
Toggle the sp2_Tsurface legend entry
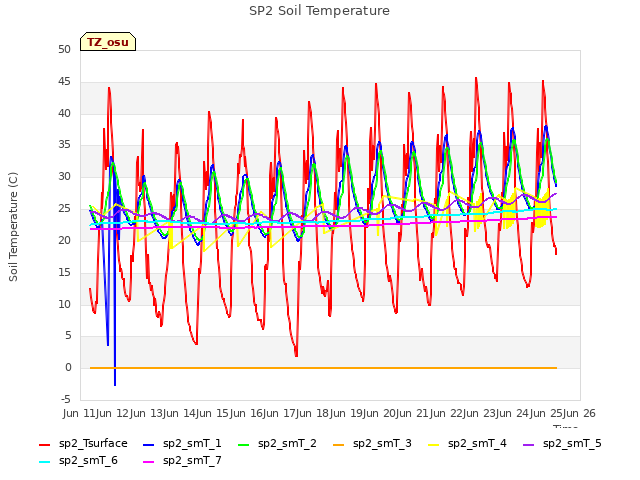(83, 444)
